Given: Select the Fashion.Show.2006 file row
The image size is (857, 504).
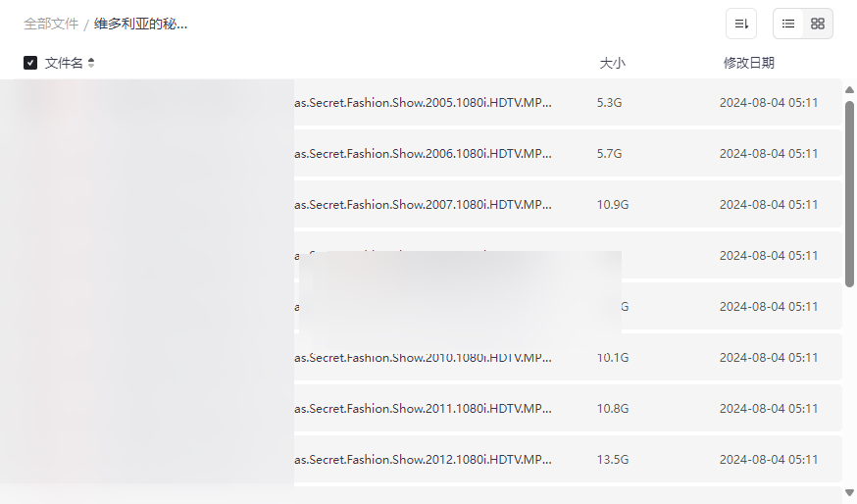Looking at the screenshot, I should (423, 153).
